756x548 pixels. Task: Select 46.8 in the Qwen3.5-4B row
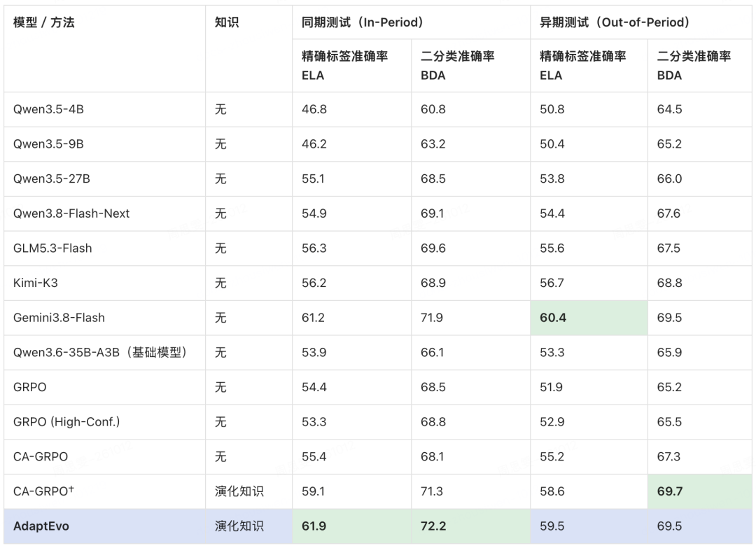tap(314, 109)
